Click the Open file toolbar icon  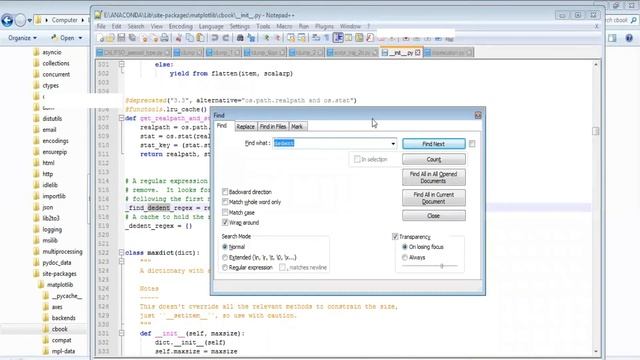[x=111, y=38]
